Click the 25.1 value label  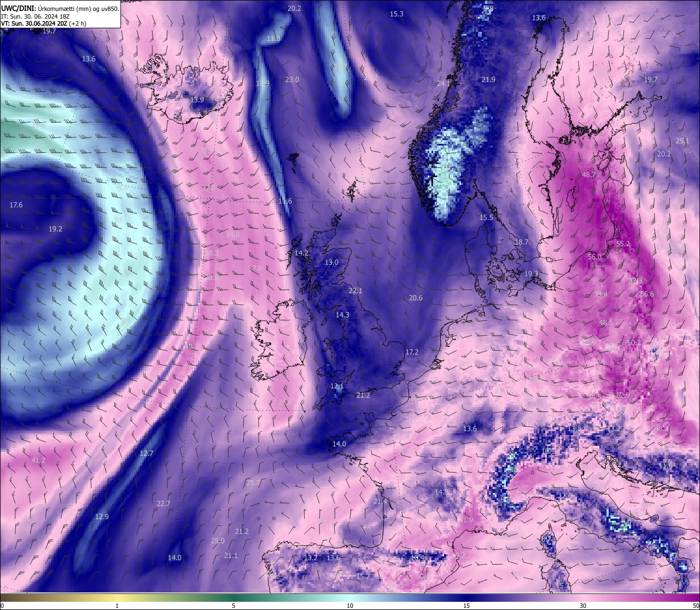[x=682, y=141]
